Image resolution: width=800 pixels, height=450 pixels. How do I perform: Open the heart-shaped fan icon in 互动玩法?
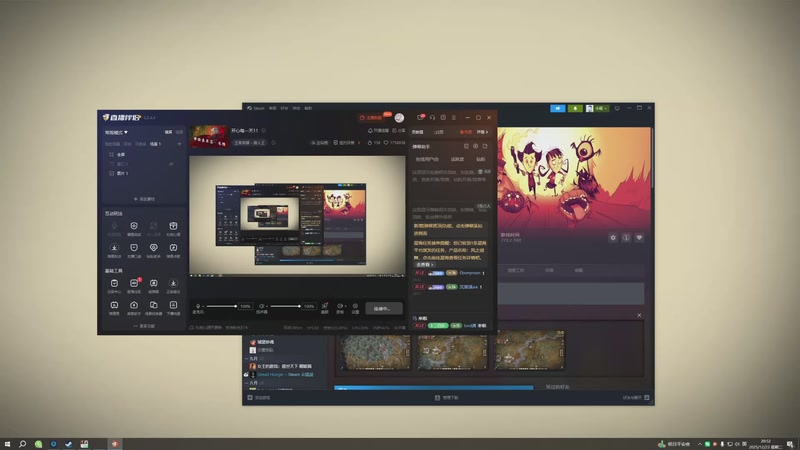coord(154,247)
